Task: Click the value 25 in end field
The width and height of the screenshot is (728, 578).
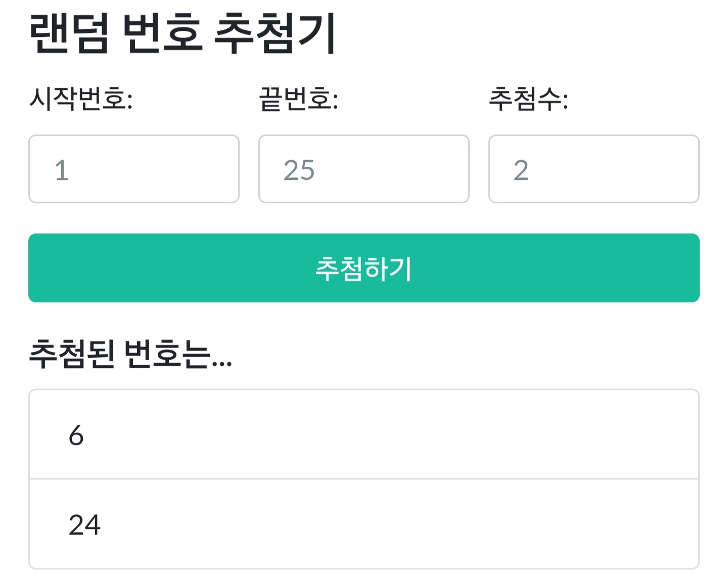Action: pos(299,170)
